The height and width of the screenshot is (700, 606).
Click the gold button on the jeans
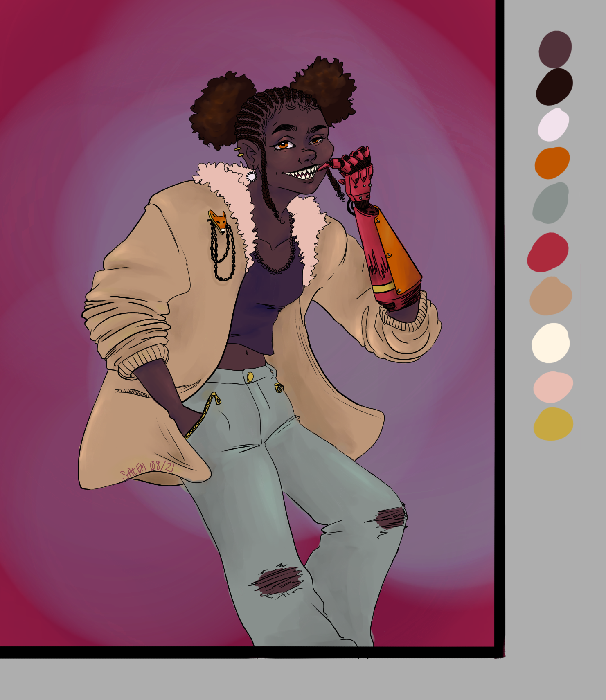click(250, 376)
